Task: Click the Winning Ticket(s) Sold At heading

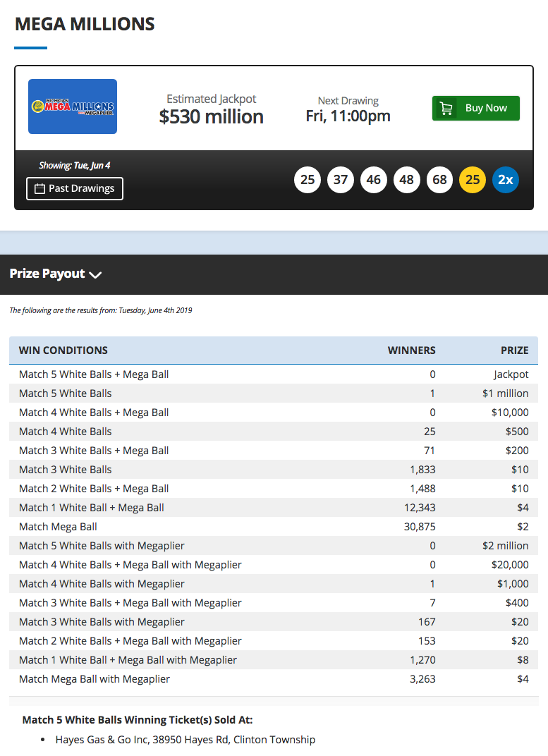Action: [138, 720]
